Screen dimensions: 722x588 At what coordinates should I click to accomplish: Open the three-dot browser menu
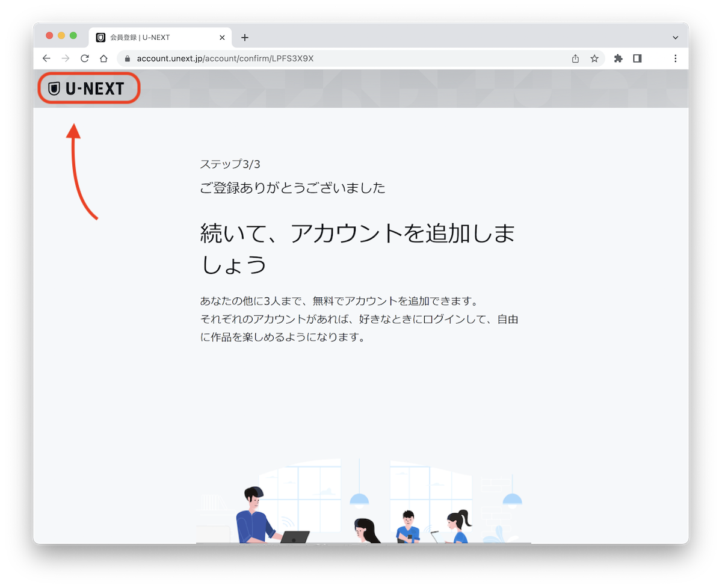pyautogui.click(x=675, y=58)
